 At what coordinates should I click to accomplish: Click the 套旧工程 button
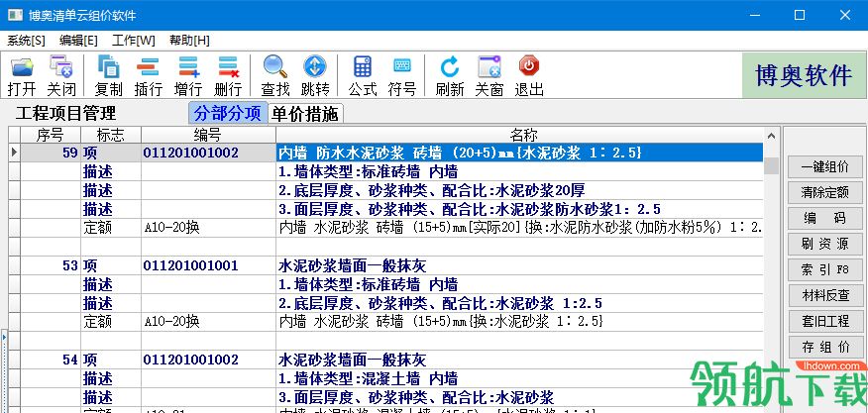pos(824,321)
